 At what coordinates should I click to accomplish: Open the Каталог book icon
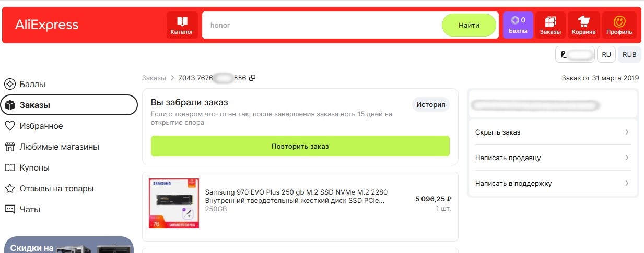coord(182,21)
